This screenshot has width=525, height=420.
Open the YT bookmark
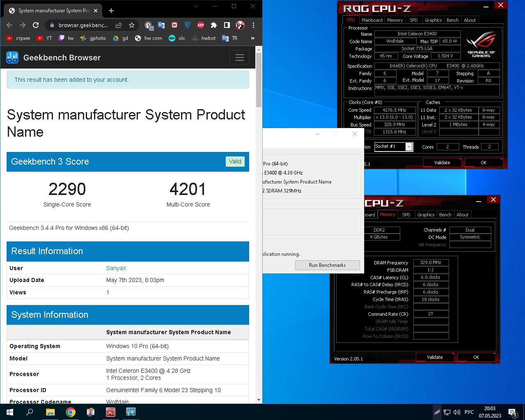tap(44, 38)
